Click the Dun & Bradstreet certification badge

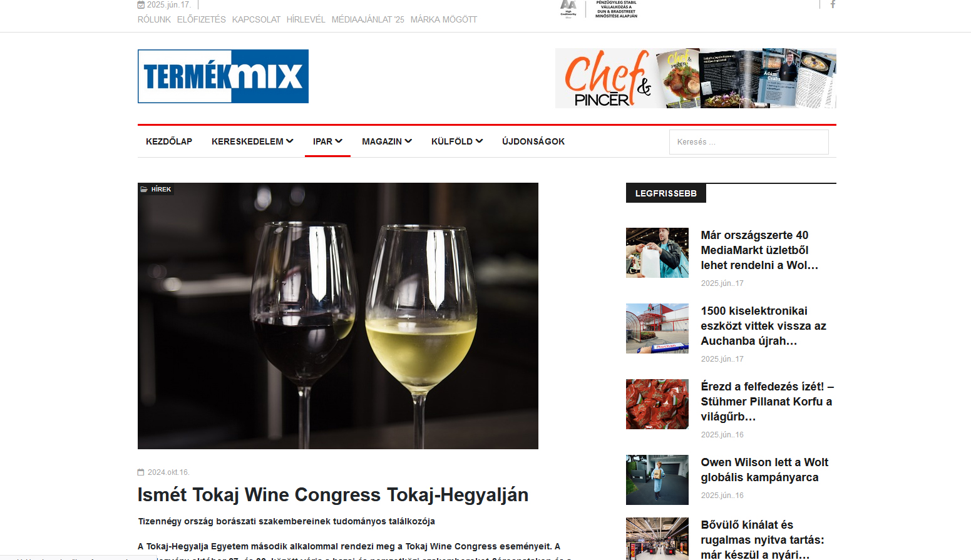[599, 9]
